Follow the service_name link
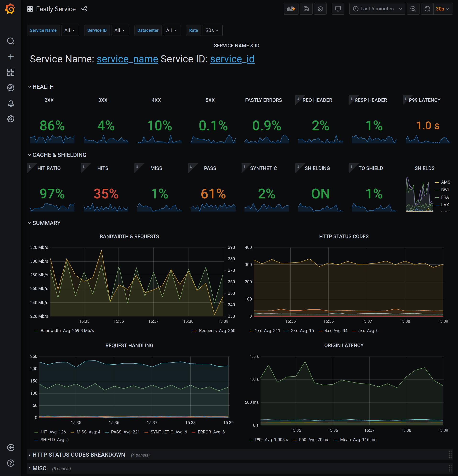This screenshot has height=476, width=458. click(x=127, y=59)
